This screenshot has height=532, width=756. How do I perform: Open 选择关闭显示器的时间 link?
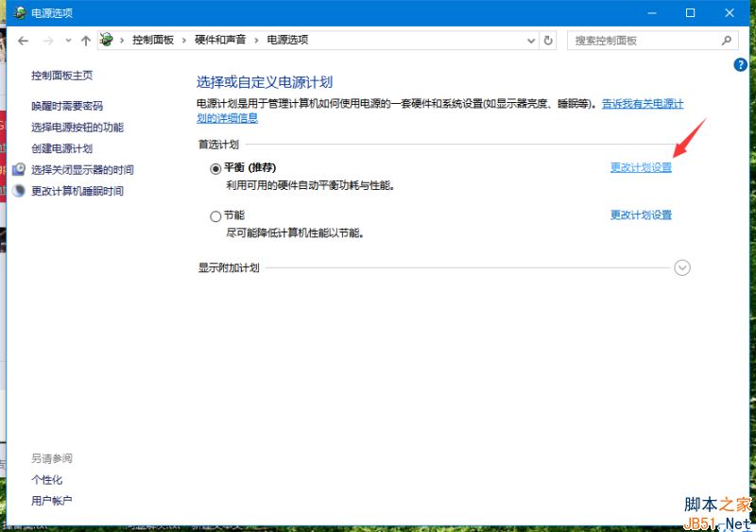tap(82, 170)
